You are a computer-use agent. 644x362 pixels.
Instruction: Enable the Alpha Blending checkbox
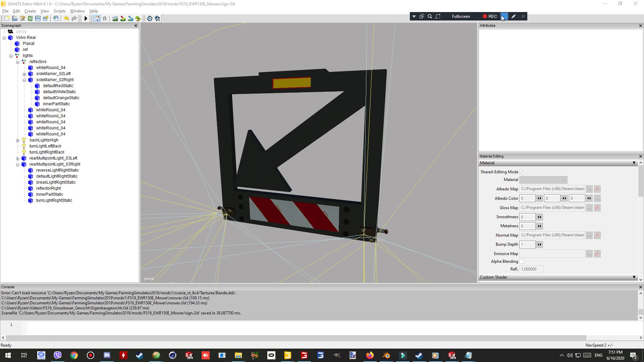coord(522,261)
